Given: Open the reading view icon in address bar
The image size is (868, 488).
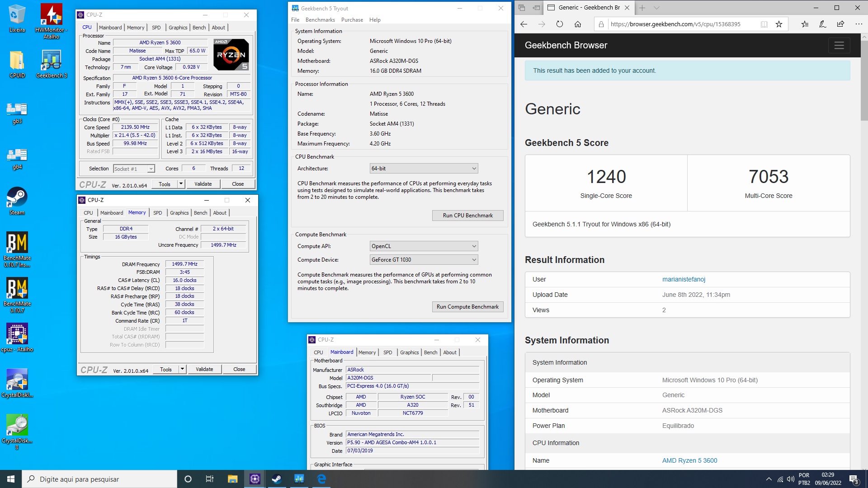Looking at the screenshot, I should (764, 24).
